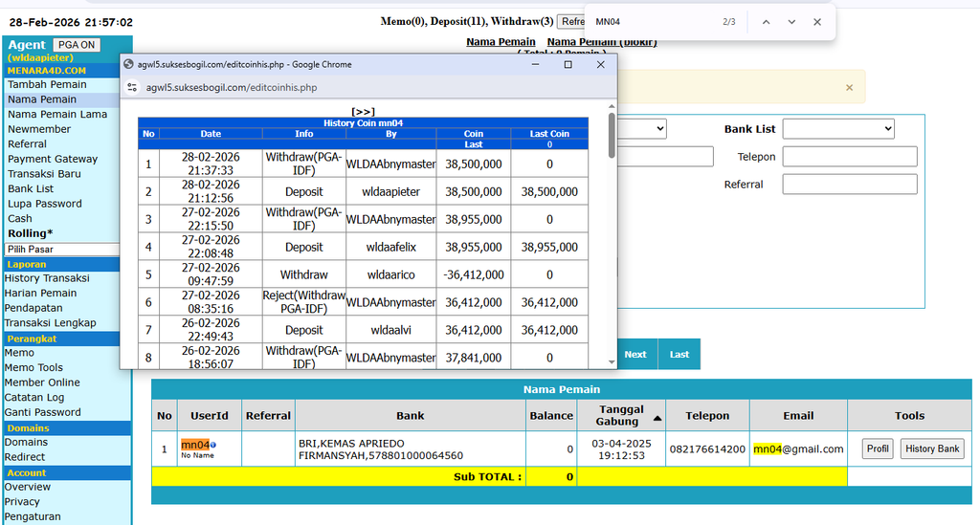Screen dimensions: 980x525
Task: Click the Referral input field
Action: (x=850, y=185)
